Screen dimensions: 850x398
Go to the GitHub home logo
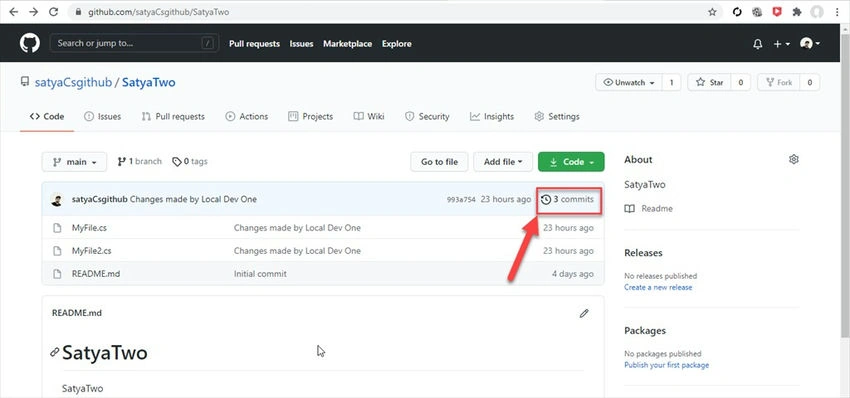[x=30, y=43]
